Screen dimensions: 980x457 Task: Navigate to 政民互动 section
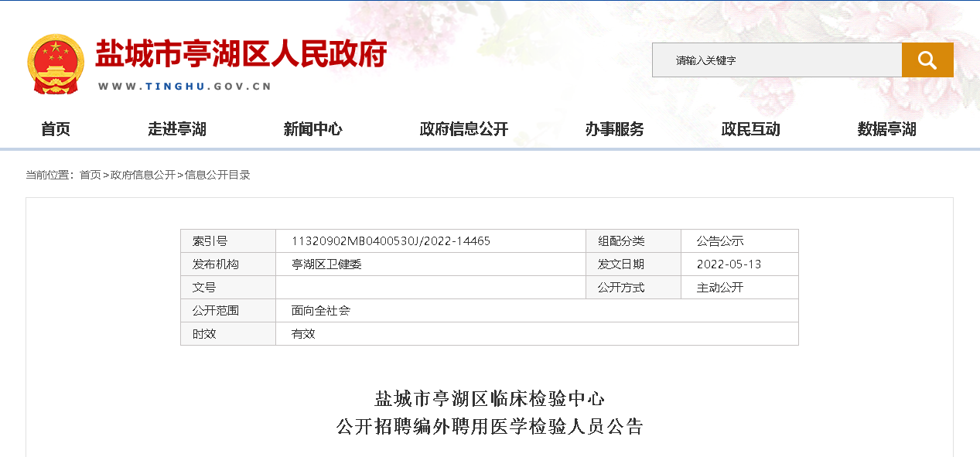[x=750, y=129]
